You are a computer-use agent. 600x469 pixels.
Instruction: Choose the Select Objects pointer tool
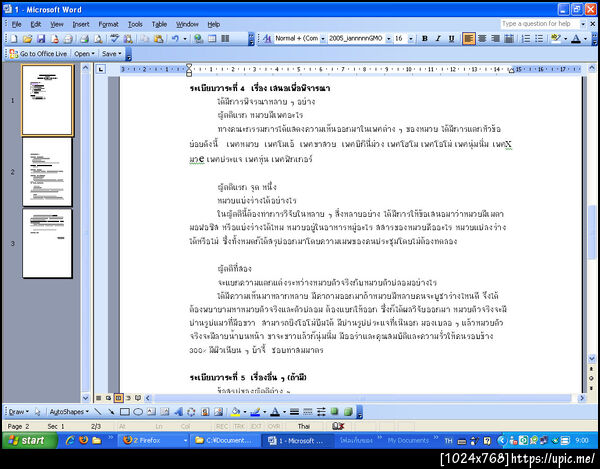(37, 412)
